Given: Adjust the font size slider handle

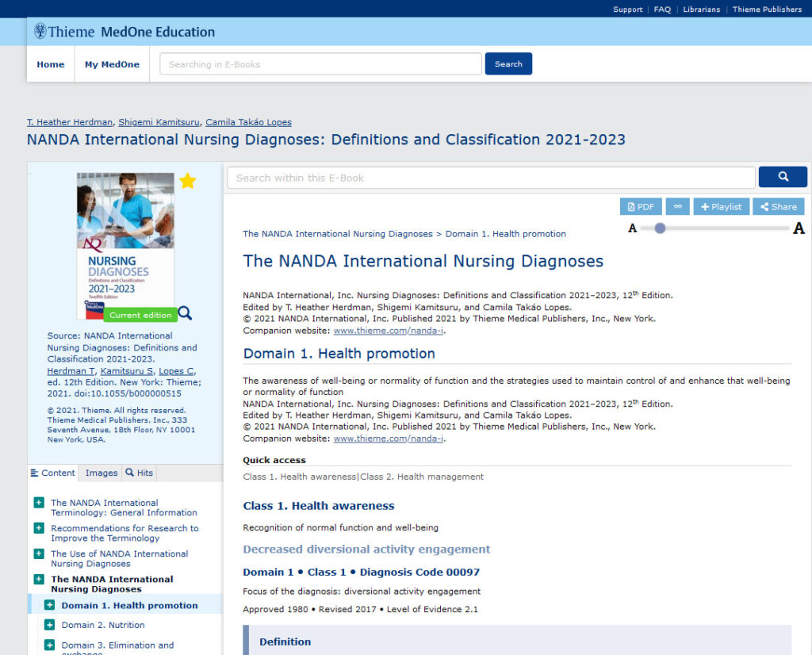Looking at the screenshot, I should pyautogui.click(x=660, y=228).
